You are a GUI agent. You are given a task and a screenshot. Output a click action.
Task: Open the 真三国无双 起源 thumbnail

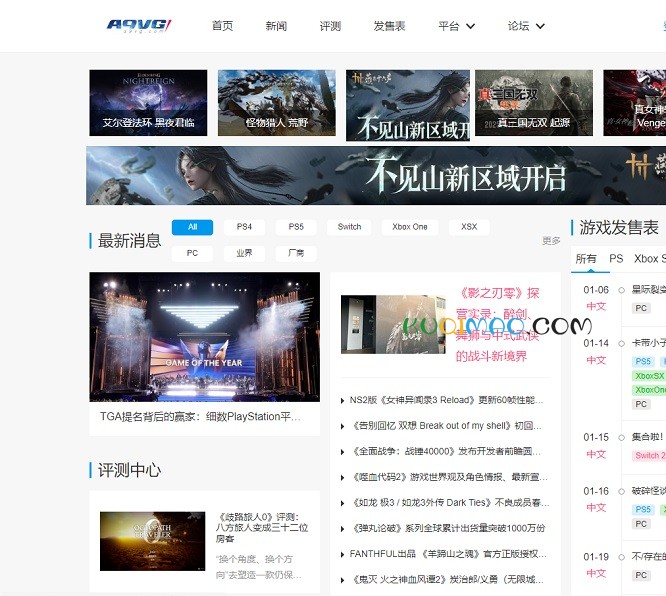click(533, 103)
